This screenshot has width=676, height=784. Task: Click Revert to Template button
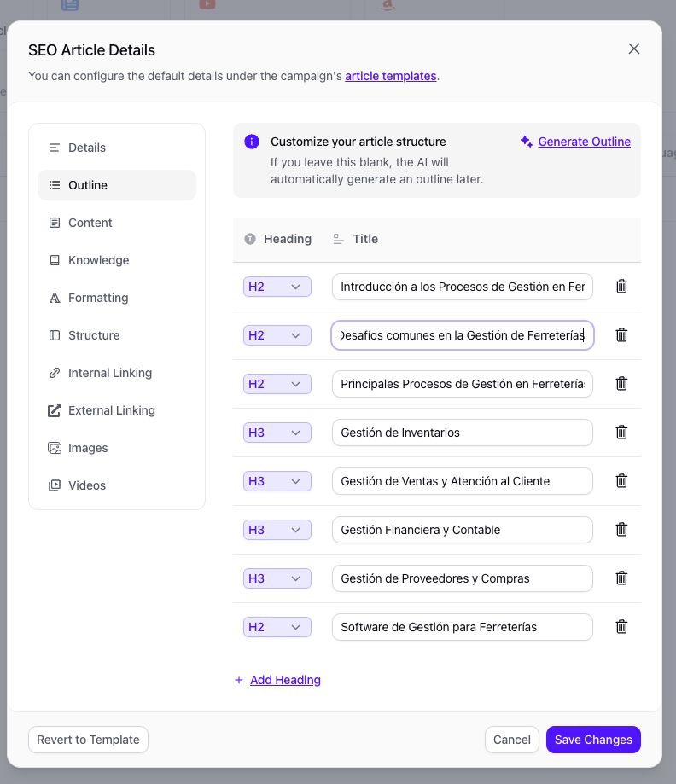[x=88, y=740]
